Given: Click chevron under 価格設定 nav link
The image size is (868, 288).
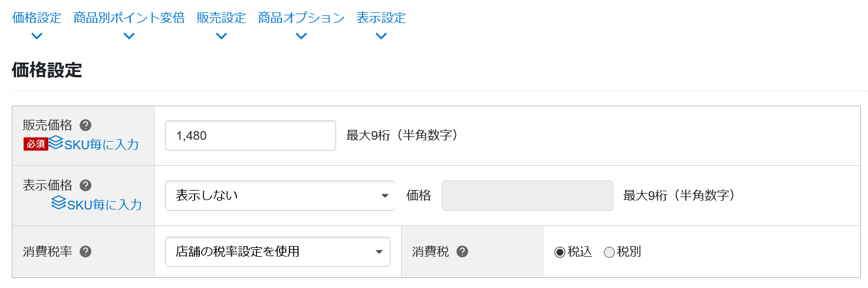Looking at the screenshot, I should point(37,36).
